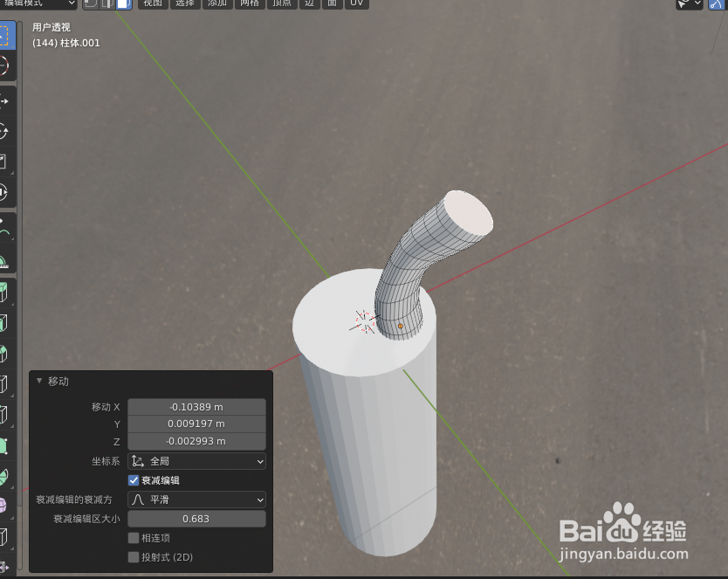Open the 顶点 menu
Image resolution: width=728 pixels, height=579 pixels.
(x=281, y=4)
